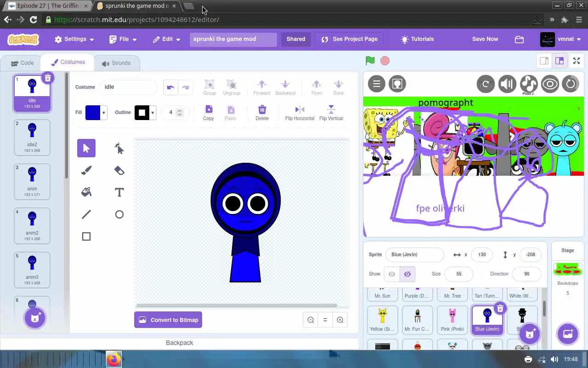Move selection Forward one layer
Screen dimensions: 588x368
tap(262, 87)
